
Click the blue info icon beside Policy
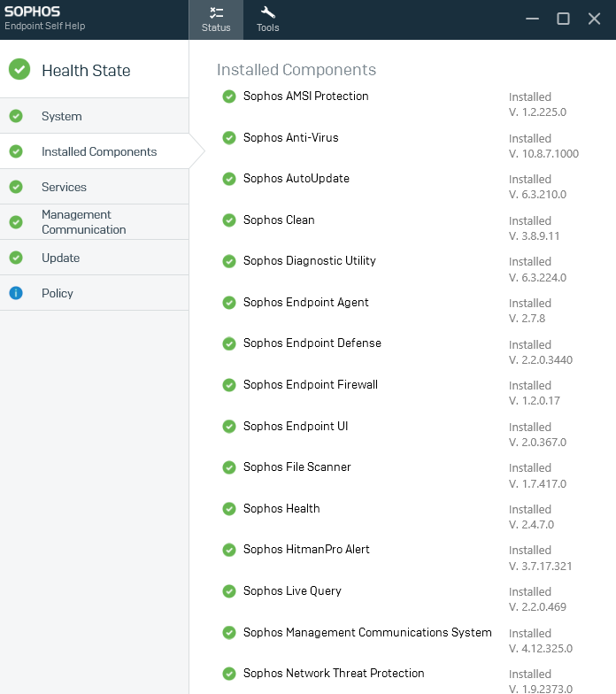(16, 293)
